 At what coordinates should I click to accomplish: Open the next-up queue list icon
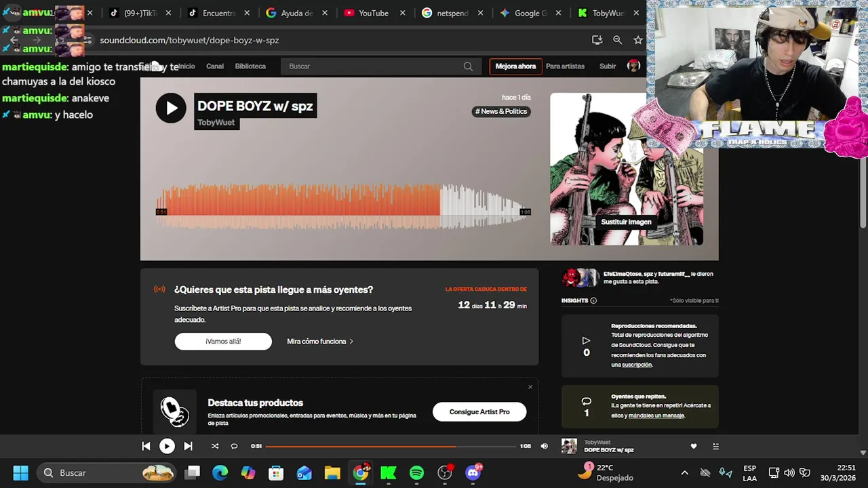715,446
